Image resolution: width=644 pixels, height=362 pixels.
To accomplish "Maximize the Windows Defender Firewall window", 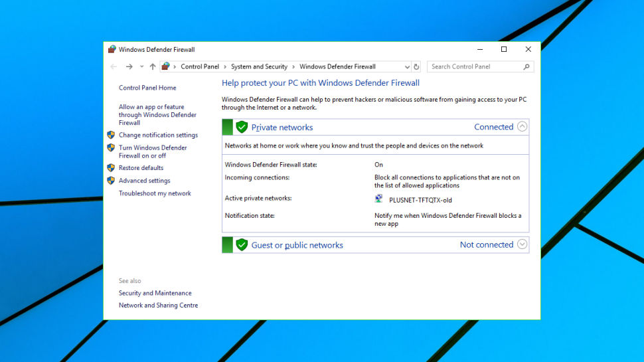I will pos(504,49).
